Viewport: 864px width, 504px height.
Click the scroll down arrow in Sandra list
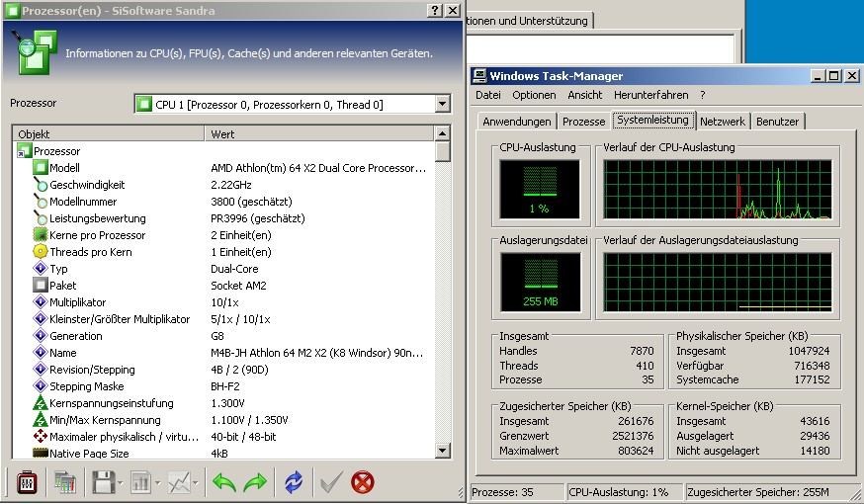point(443,451)
